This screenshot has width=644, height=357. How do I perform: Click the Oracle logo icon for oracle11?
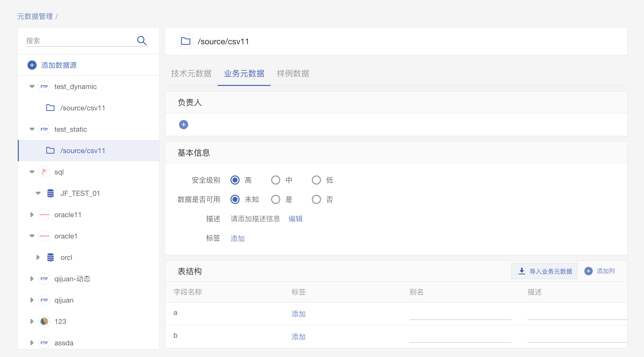[x=44, y=215]
